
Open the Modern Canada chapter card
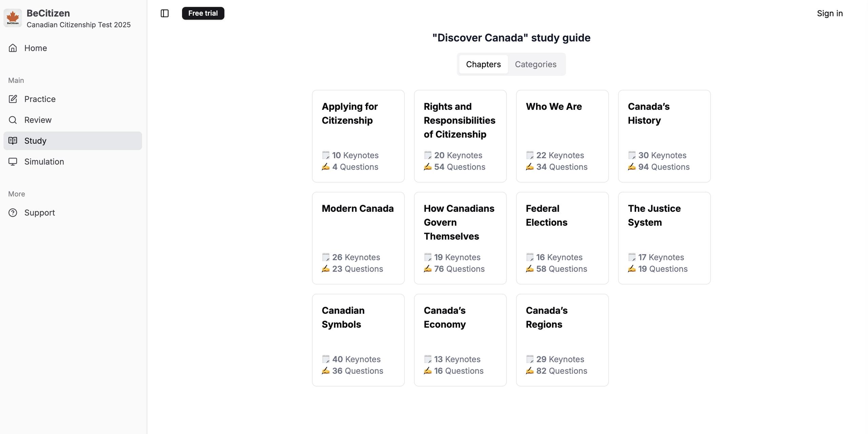[x=358, y=238]
